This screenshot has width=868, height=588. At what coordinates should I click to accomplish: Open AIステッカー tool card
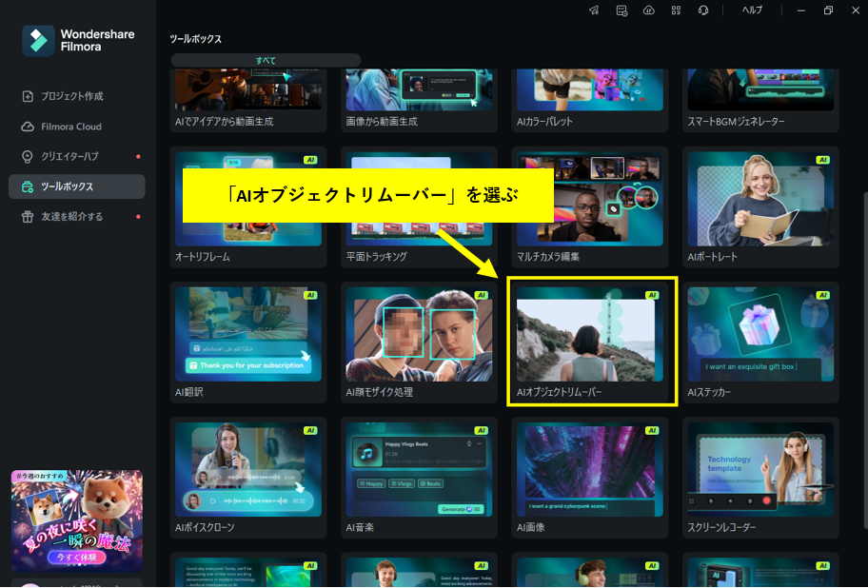tap(760, 343)
